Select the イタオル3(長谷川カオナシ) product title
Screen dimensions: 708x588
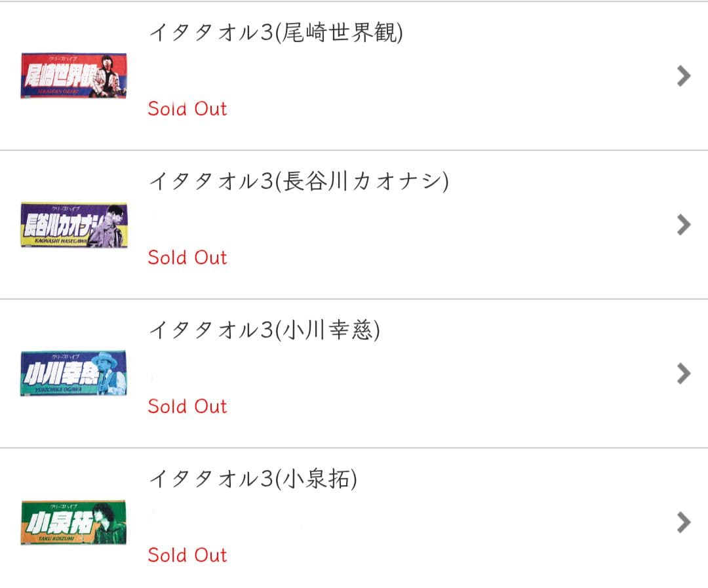coord(298,182)
